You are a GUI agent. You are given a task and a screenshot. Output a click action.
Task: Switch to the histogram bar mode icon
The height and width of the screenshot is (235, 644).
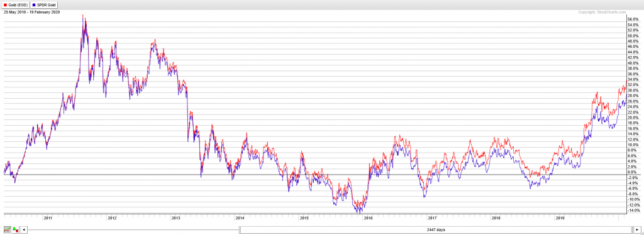point(16,230)
